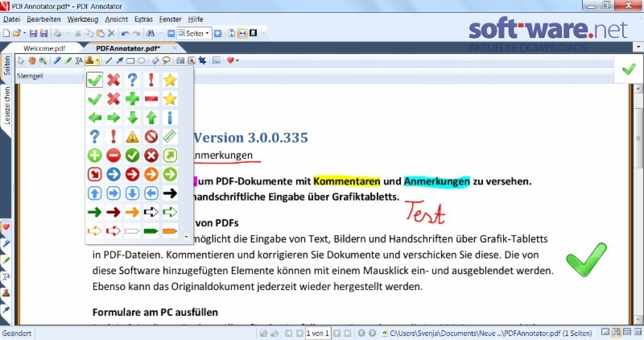Viewport: 644px width, 340px height.
Task: Toggle fit page width view
Action: coord(242,33)
